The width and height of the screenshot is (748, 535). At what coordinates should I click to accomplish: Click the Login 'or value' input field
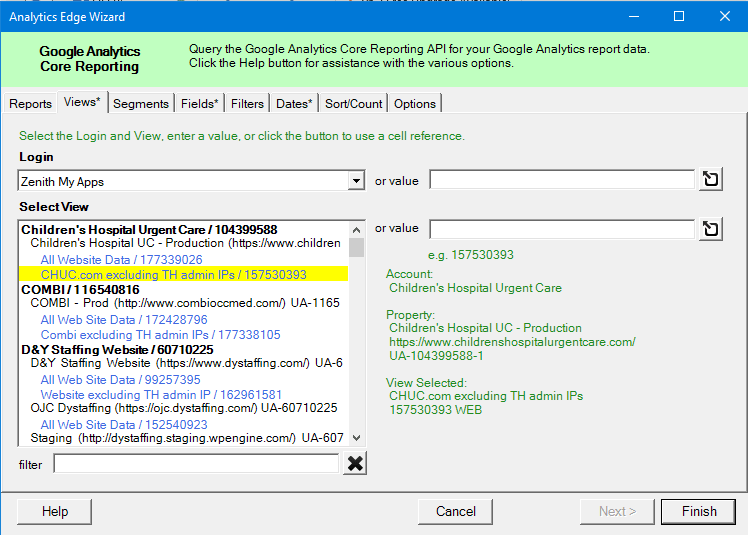[x=562, y=179]
